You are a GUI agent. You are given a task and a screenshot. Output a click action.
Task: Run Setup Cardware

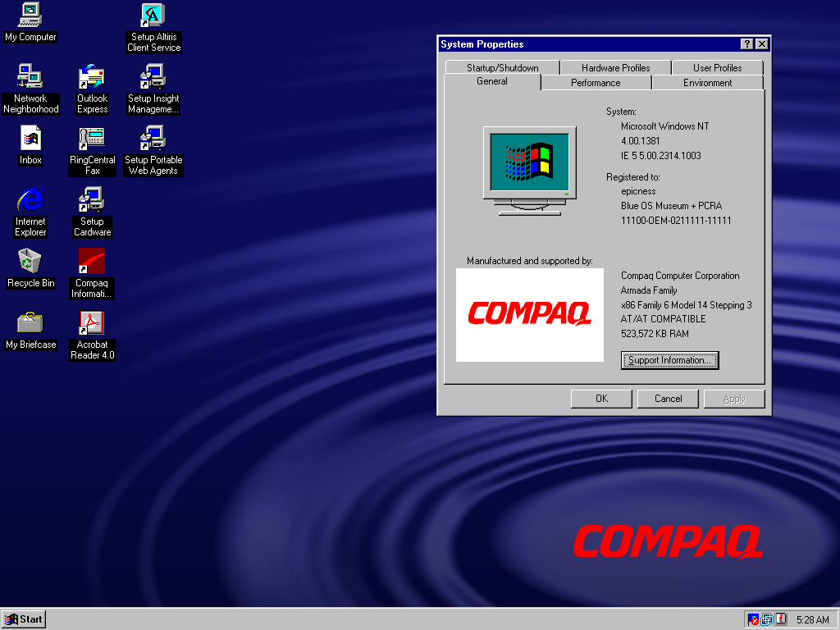pyautogui.click(x=91, y=199)
